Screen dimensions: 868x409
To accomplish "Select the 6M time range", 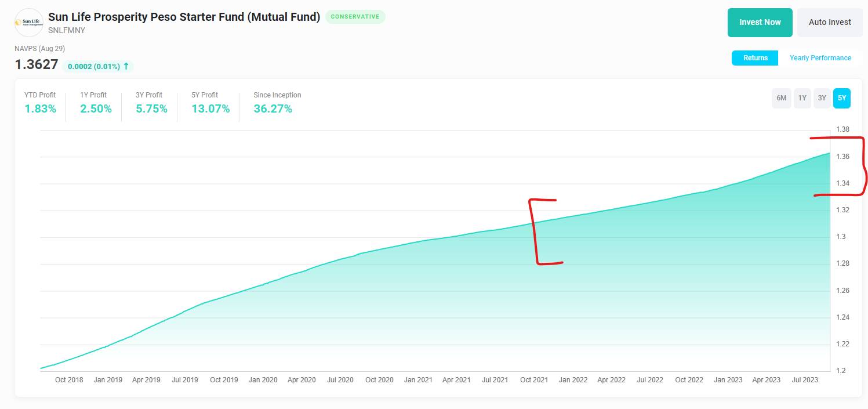I will point(781,98).
